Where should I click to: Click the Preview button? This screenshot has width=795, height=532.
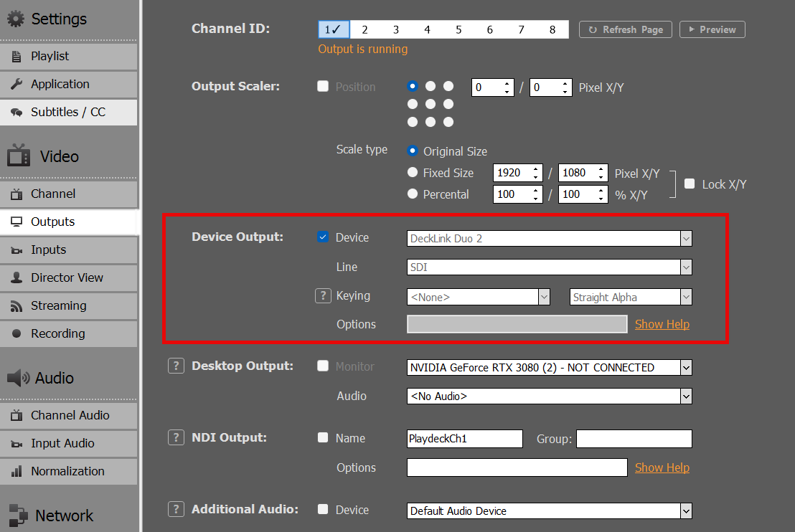712,29
